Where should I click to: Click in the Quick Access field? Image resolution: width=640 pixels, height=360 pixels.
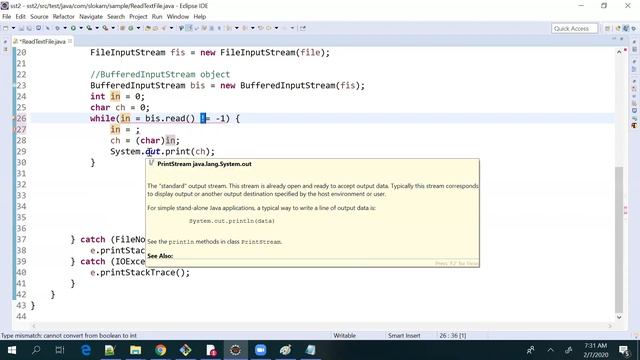pos(574,28)
